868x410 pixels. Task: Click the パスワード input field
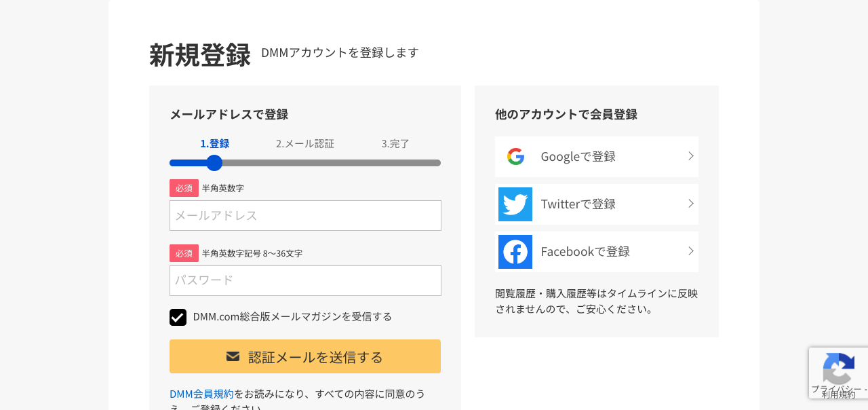pyautogui.click(x=305, y=280)
